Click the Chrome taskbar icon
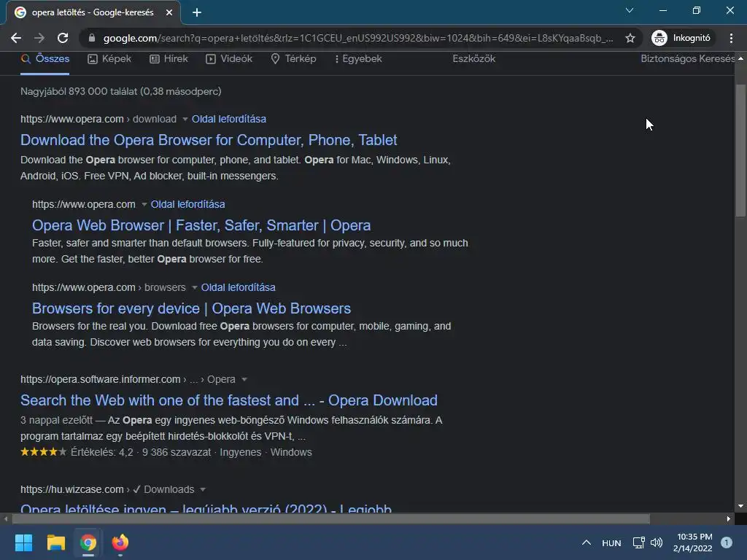 coord(88,542)
